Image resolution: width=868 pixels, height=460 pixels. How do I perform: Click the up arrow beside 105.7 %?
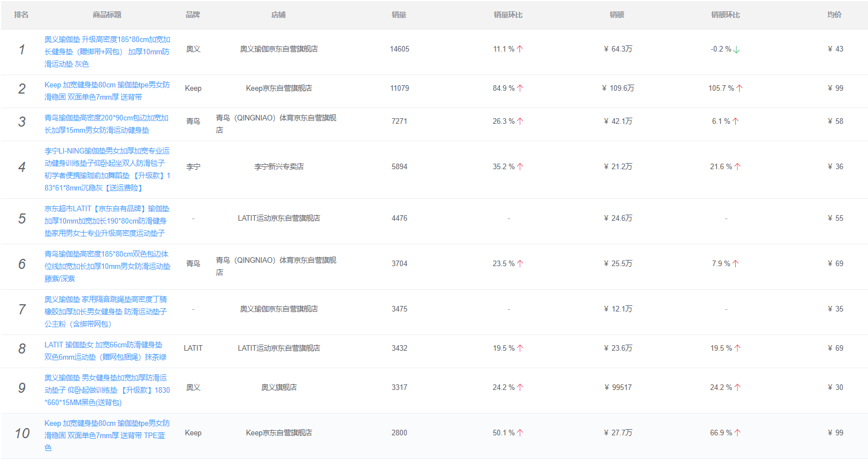(x=740, y=89)
